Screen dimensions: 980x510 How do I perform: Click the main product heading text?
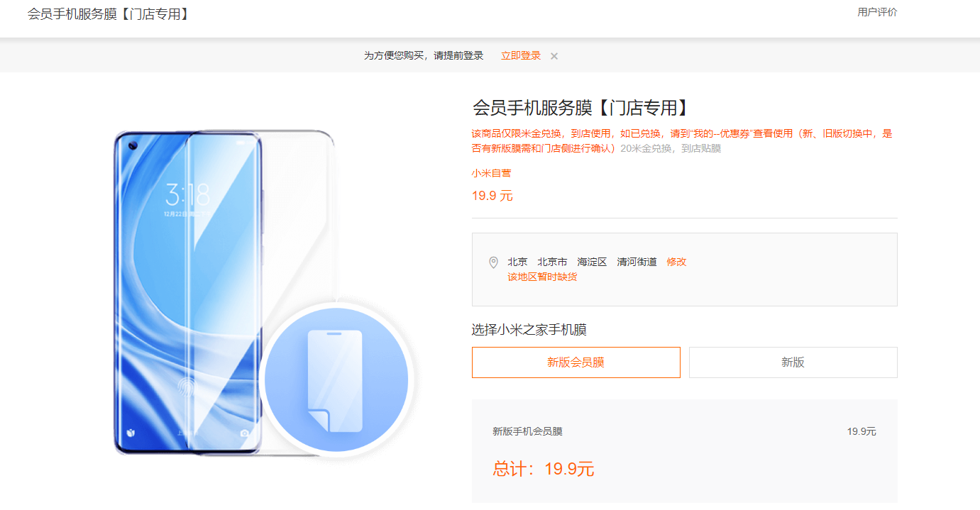coord(581,108)
